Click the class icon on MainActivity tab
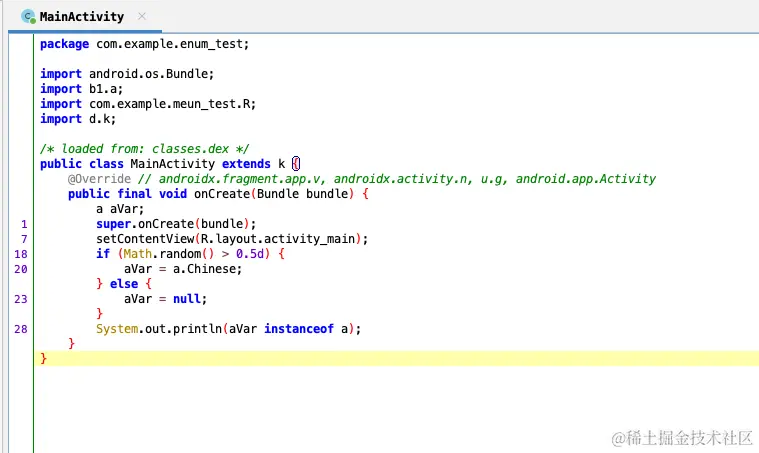759x453 pixels. (x=29, y=17)
